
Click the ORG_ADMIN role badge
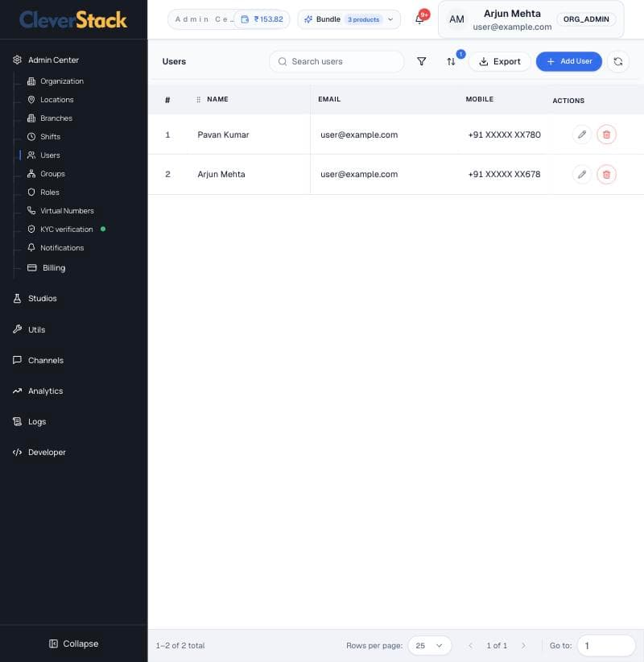586,19
